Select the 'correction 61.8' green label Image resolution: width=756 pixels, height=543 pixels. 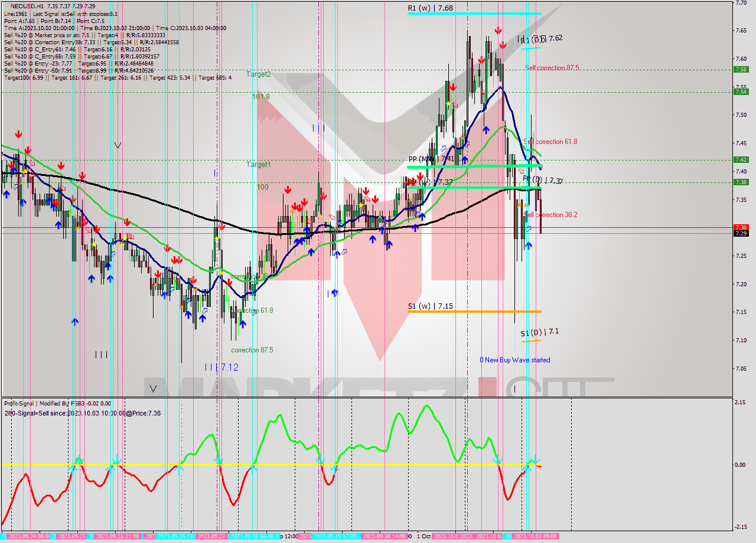(x=252, y=310)
